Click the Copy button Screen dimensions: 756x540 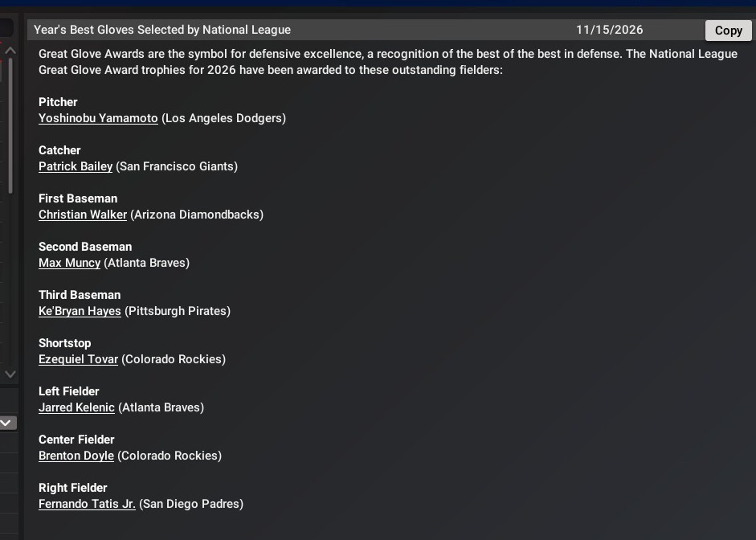click(x=728, y=31)
